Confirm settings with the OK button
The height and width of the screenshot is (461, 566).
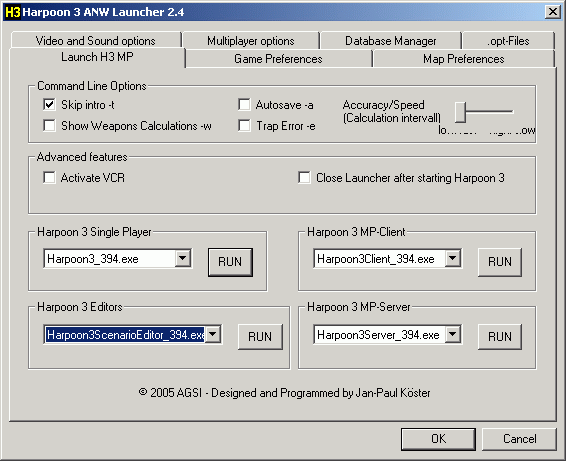click(438, 439)
